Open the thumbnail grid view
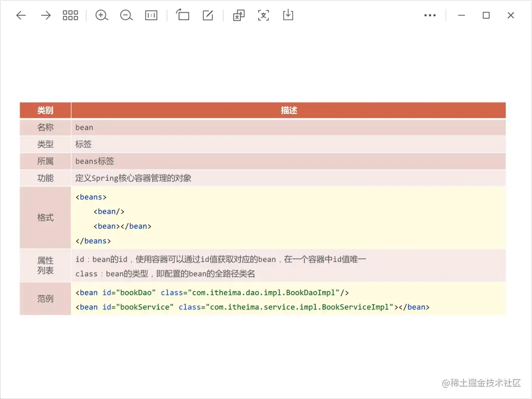Image resolution: width=532 pixels, height=399 pixels. pos(70,15)
